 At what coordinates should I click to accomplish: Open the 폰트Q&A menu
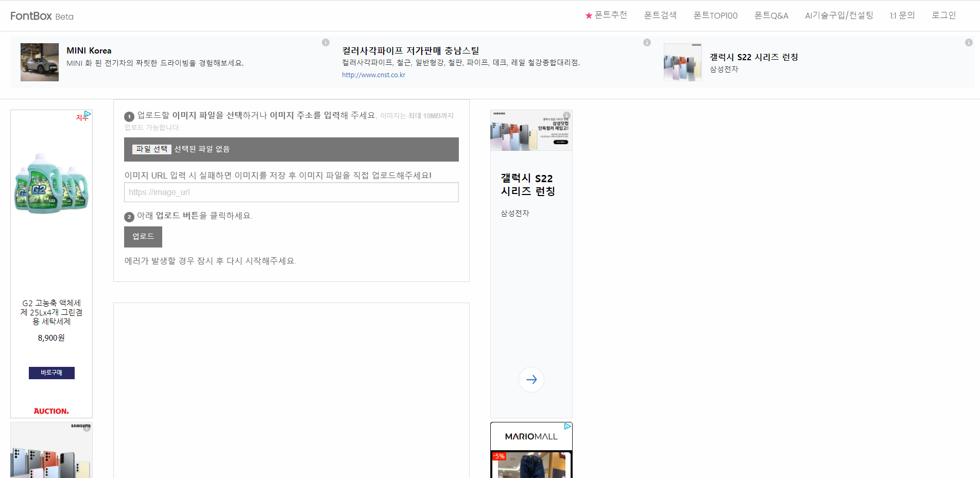tap(771, 15)
